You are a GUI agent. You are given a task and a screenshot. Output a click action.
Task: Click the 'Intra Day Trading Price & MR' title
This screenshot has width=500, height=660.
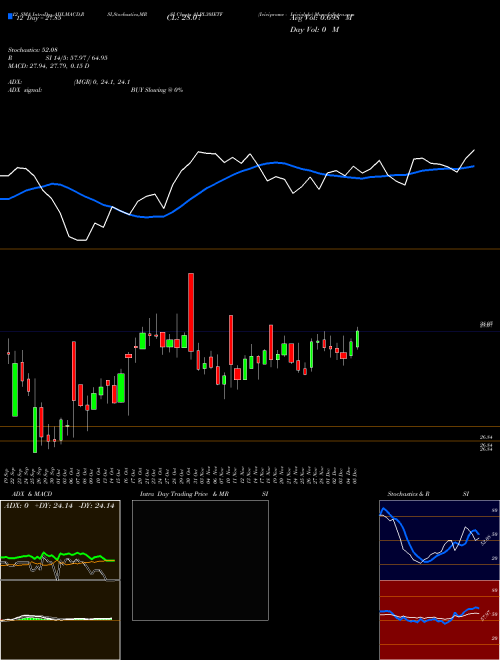tap(184, 494)
